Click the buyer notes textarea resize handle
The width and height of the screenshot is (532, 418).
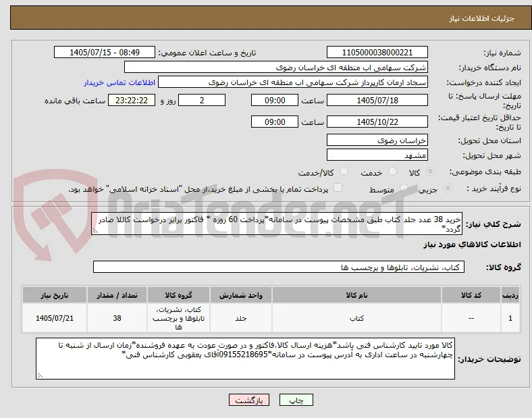pyautogui.click(x=40, y=375)
